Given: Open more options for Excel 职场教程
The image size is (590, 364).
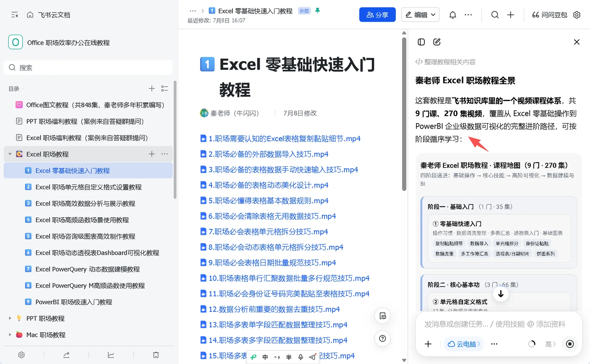Looking at the screenshot, I should click(x=164, y=154).
